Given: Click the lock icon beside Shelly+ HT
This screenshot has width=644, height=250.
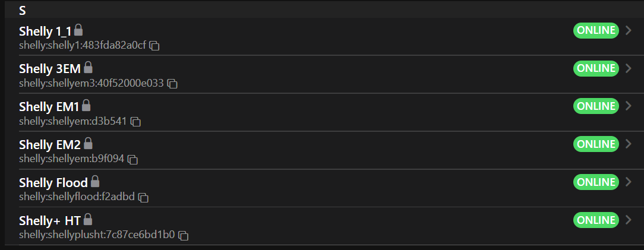Looking at the screenshot, I should tap(88, 219).
